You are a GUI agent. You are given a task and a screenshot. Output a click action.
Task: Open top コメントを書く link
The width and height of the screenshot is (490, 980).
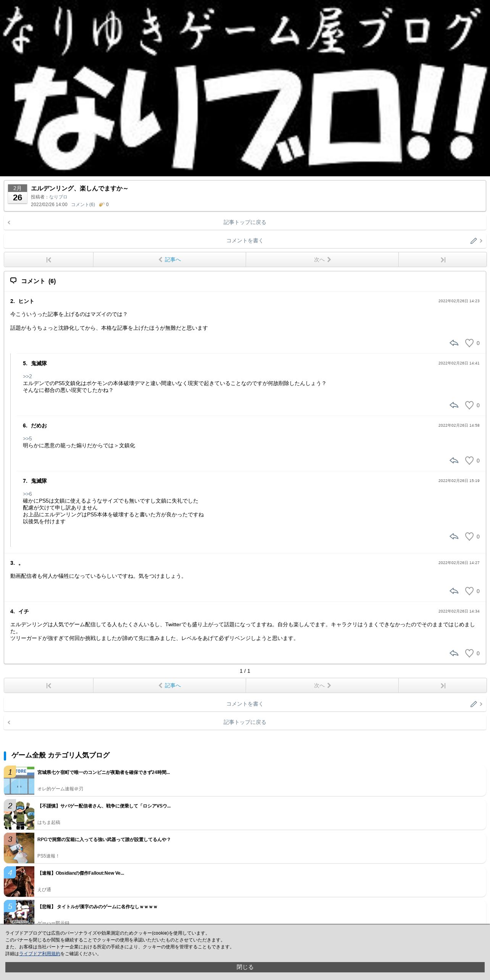point(245,240)
